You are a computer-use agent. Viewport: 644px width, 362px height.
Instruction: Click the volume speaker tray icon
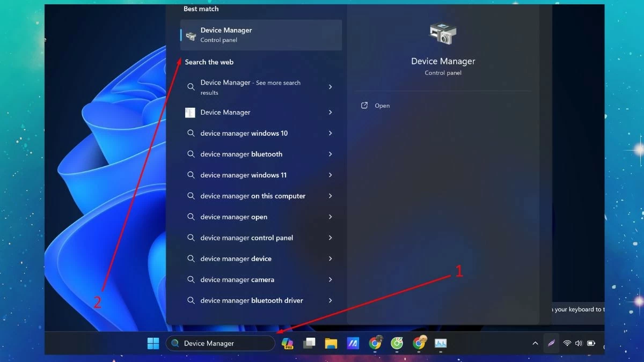579,343
